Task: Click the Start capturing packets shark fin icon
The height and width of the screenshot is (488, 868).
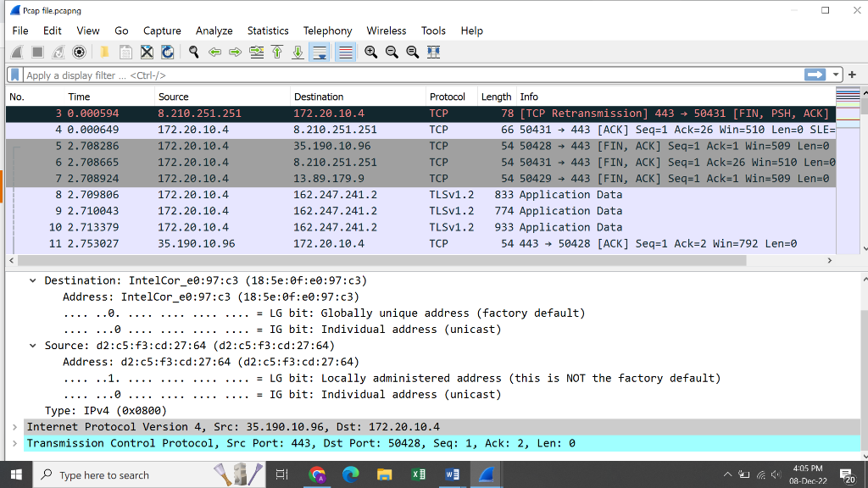Action: point(17,52)
